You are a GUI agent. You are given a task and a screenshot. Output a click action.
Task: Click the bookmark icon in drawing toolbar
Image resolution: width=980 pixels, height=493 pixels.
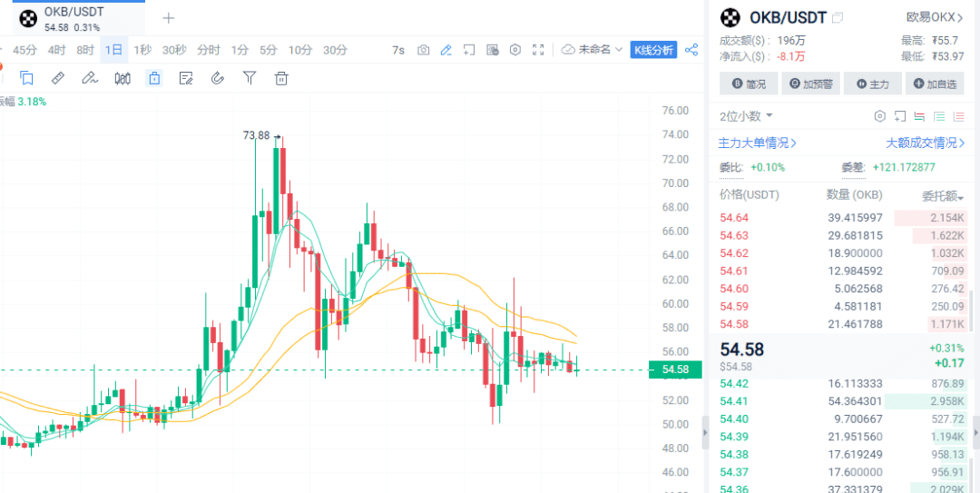tap(26, 78)
